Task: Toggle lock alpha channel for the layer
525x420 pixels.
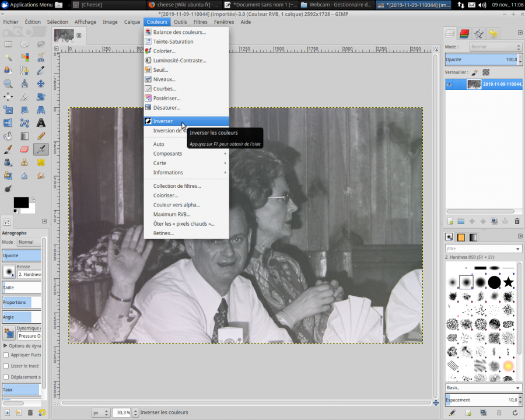Action: pyautogui.click(x=486, y=72)
